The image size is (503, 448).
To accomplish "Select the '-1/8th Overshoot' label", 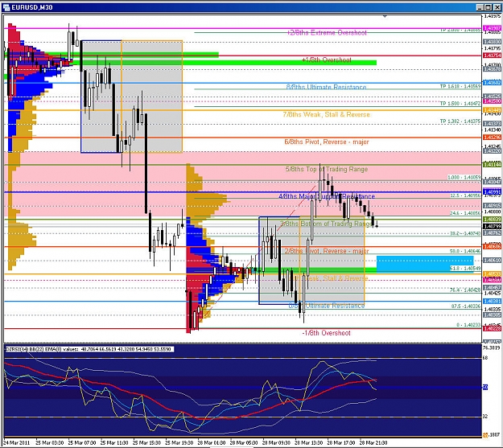I will (x=326, y=333).
